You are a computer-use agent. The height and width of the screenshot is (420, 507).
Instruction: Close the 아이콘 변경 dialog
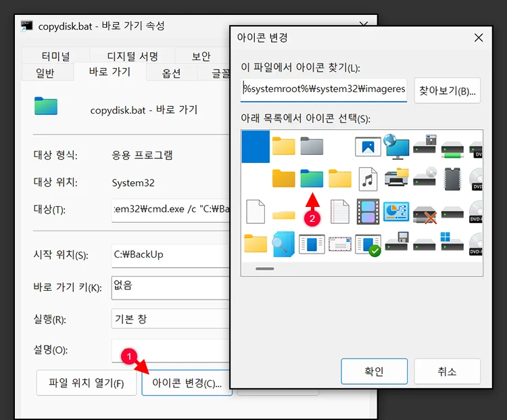pyautogui.click(x=479, y=37)
